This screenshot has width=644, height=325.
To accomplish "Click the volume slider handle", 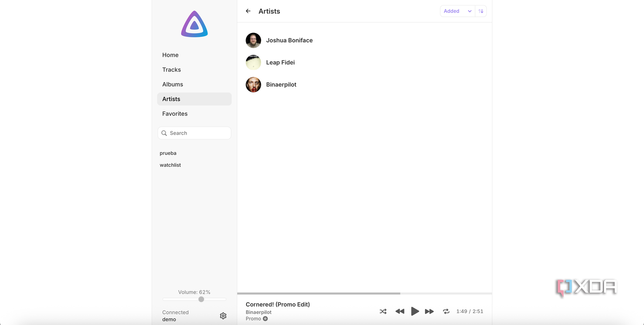I will click(201, 299).
